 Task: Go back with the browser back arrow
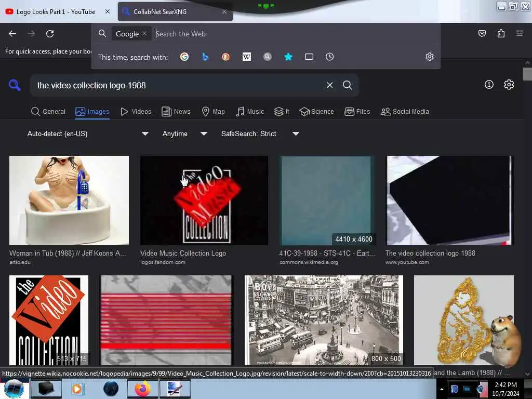(x=12, y=34)
